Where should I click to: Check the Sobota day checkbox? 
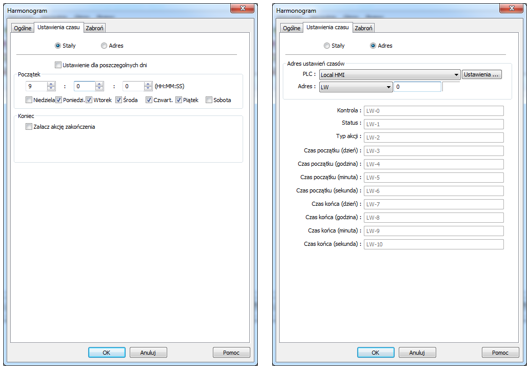(x=209, y=100)
